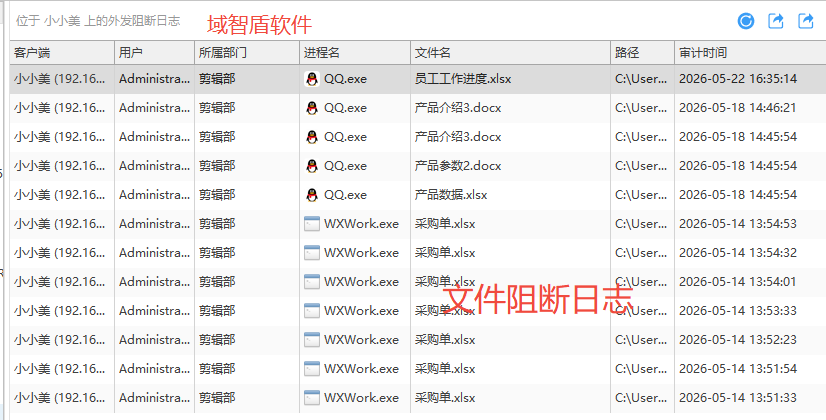Select file name 员工工作进度.xlsx
Screen dimensions: 826x420
(x=463, y=79)
